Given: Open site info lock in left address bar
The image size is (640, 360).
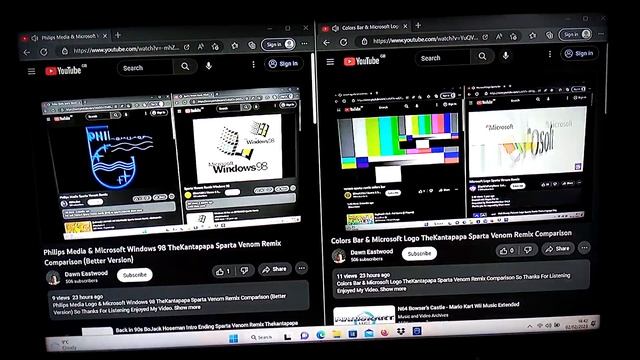Looking at the screenshot, I should [x=64, y=51].
